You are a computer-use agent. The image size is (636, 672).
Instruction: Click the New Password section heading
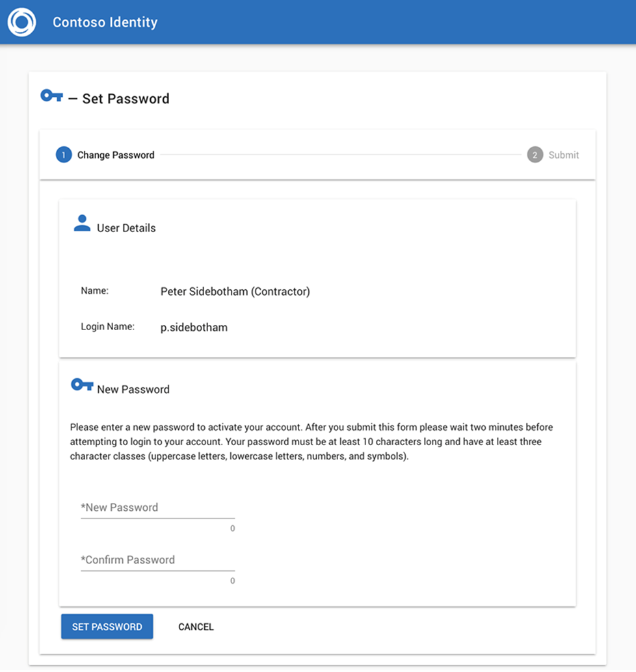coord(133,389)
